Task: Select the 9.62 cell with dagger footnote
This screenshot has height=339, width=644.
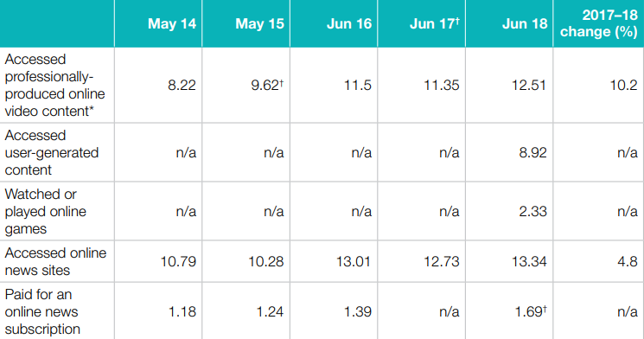Action: 267,85
